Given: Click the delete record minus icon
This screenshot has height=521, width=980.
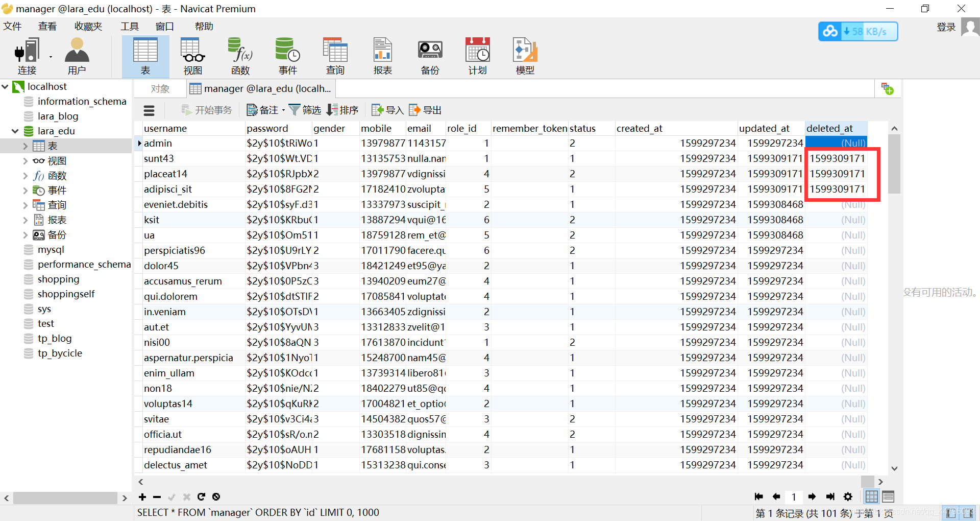Looking at the screenshot, I should pyautogui.click(x=157, y=497).
